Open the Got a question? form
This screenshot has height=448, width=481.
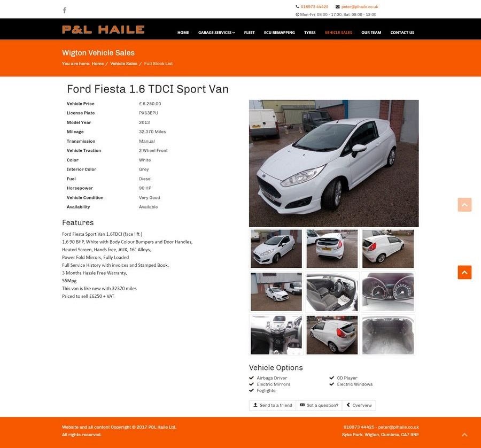(x=319, y=405)
